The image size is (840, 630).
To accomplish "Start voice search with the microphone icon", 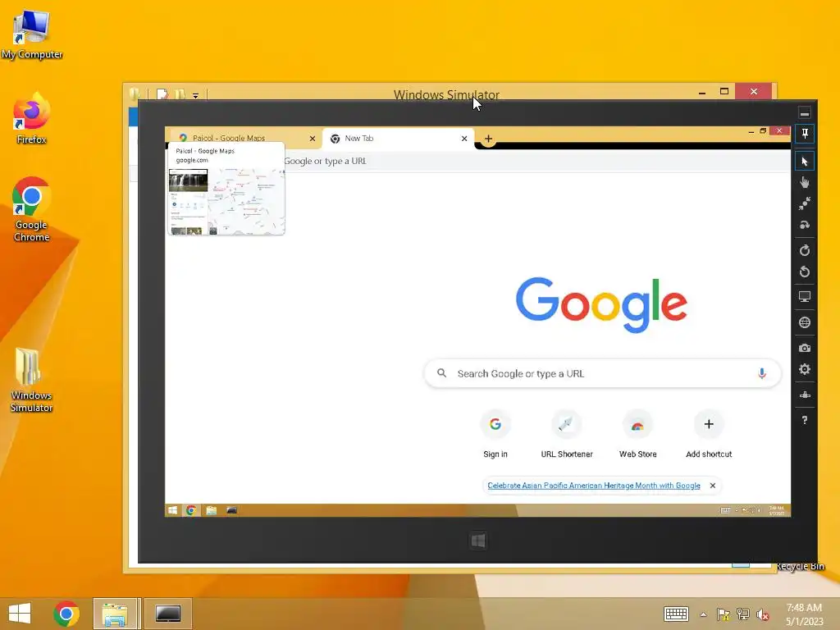I will (x=762, y=373).
